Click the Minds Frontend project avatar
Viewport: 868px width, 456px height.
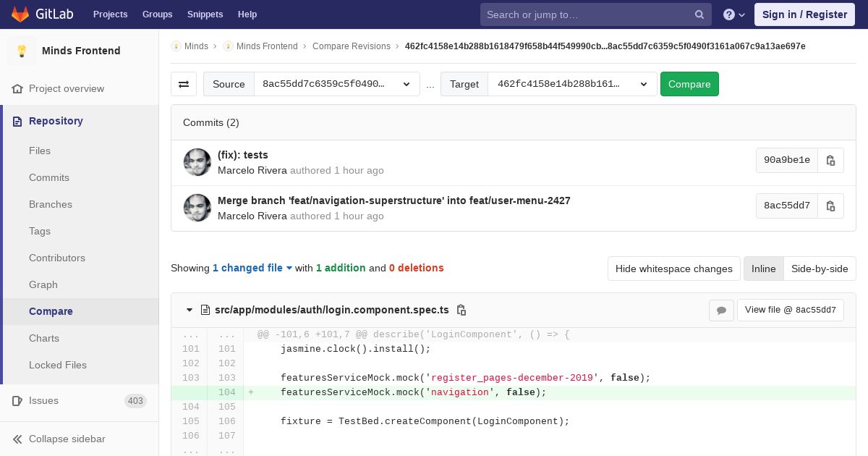[22, 51]
